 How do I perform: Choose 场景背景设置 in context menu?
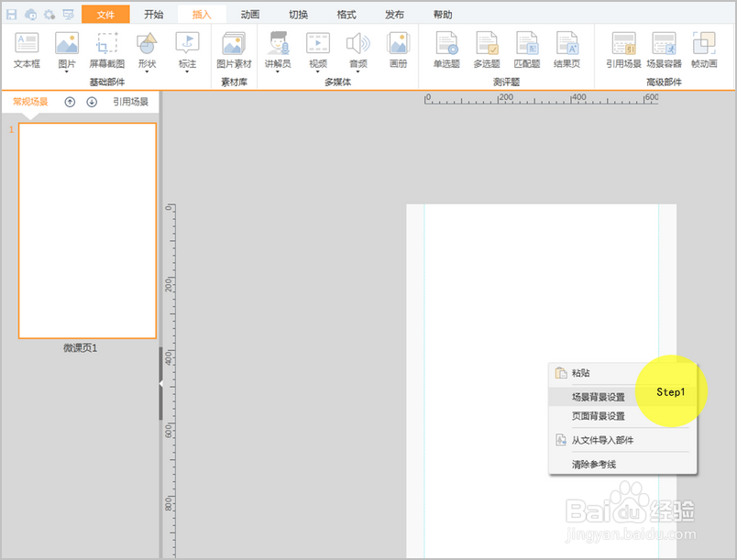pyautogui.click(x=622, y=397)
